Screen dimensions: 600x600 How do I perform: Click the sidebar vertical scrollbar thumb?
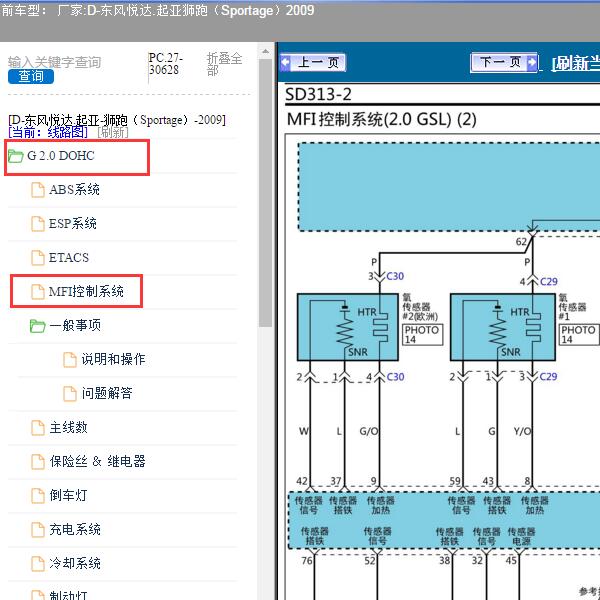pos(265,192)
